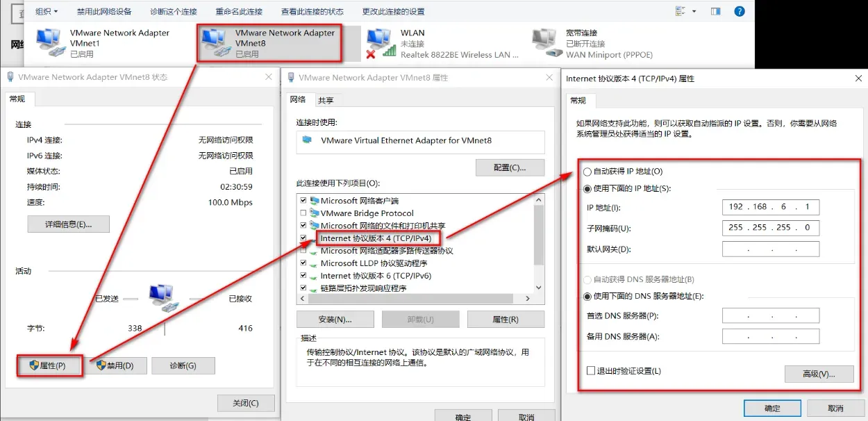Check 退出时验证设置 checkbox
This screenshot has height=421, width=868.
pos(591,371)
